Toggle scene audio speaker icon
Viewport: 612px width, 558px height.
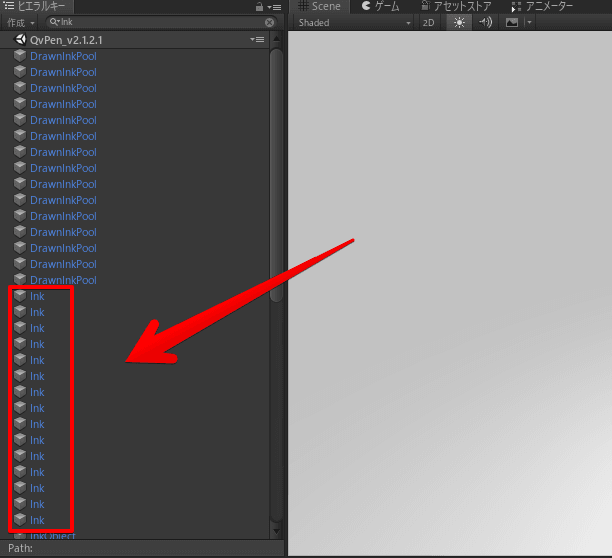point(485,22)
